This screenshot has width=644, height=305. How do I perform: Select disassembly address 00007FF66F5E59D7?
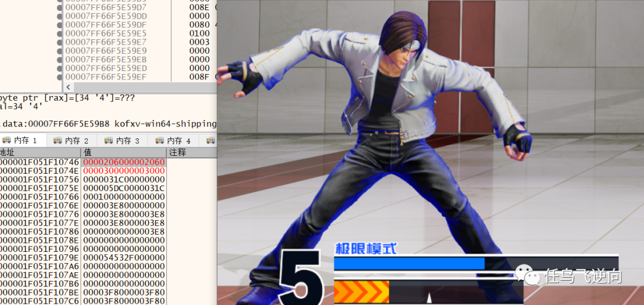[x=106, y=7]
